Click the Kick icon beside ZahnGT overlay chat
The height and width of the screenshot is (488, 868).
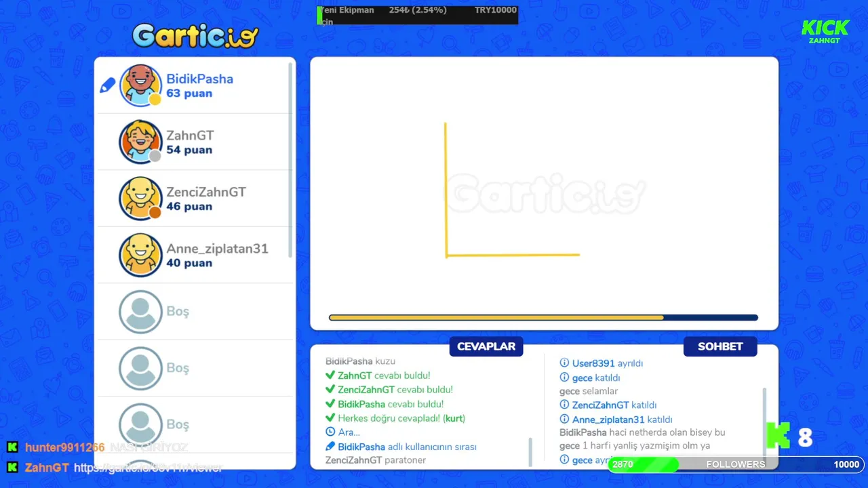pos(12,468)
